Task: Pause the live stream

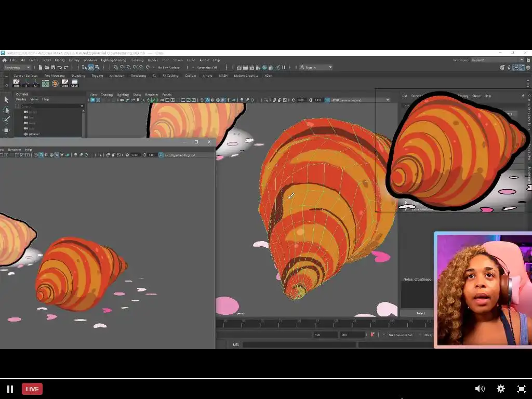Action: click(x=10, y=389)
